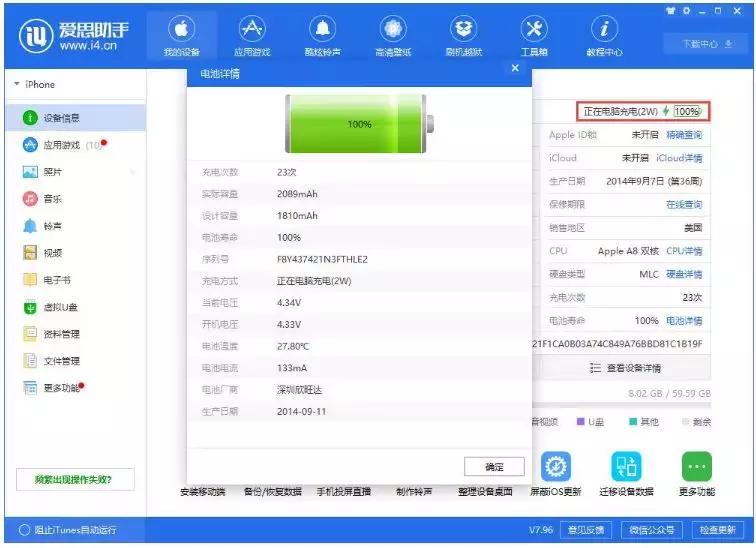756x548 pixels.
Task: Click the 下载中心 download center button
Action: pyautogui.click(x=706, y=44)
